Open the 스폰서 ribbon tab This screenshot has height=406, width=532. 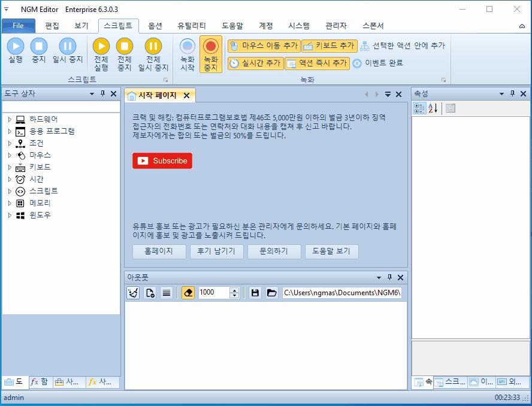(x=373, y=26)
